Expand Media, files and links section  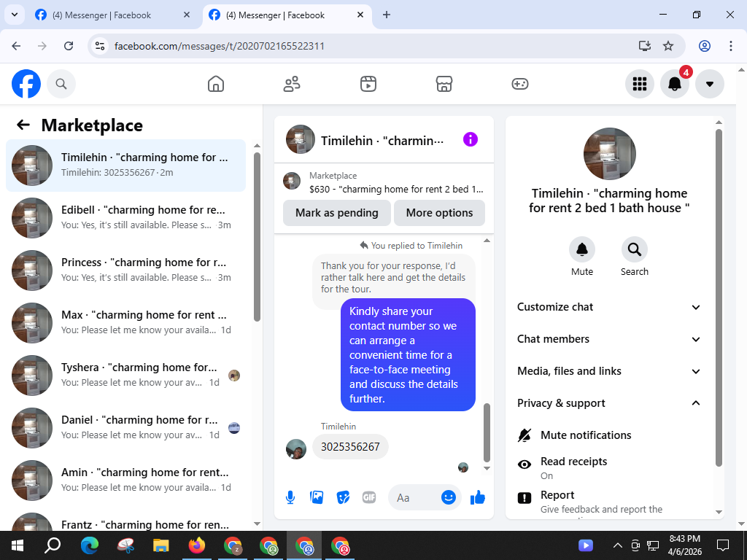pos(609,371)
